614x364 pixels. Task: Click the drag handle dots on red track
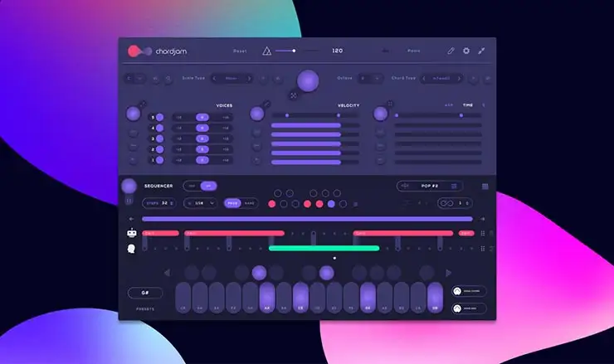pyautogui.click(x=482, y=233)
